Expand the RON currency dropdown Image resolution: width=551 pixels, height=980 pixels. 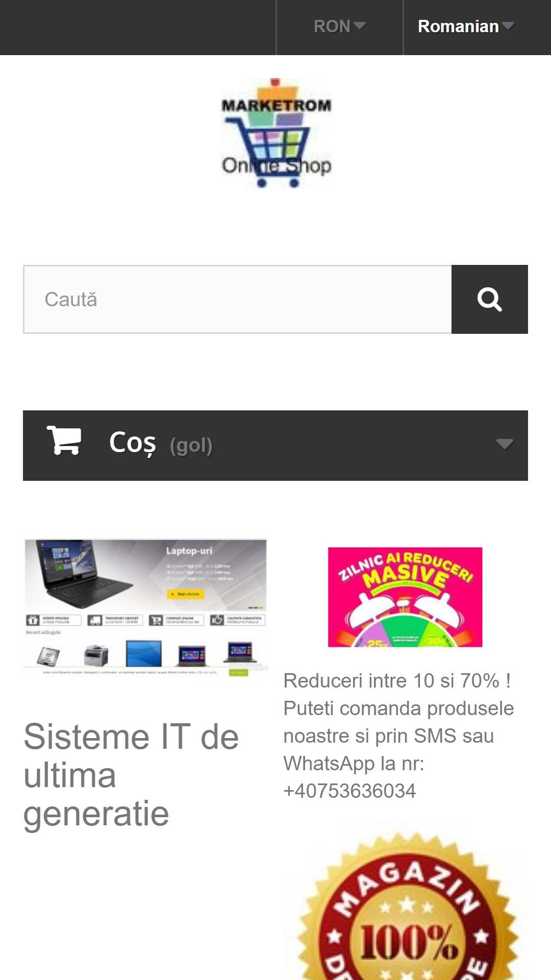(340, 27)
